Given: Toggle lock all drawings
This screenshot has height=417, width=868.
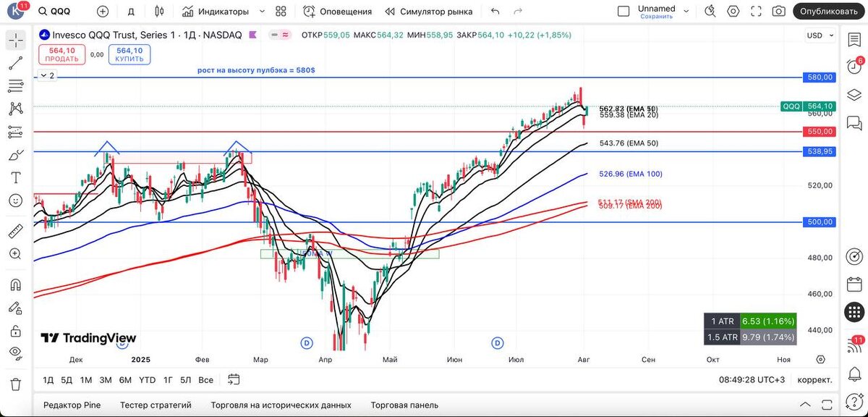Looking at the screenshot, I should coord(16,330).
